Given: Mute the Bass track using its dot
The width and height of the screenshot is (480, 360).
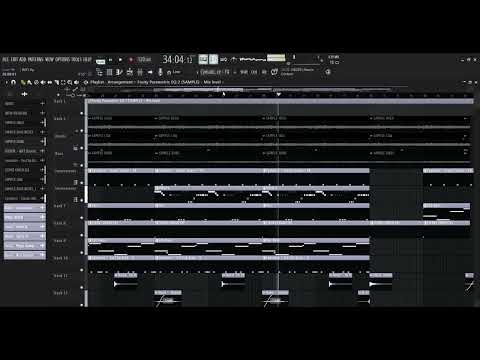Looking at the screenshot, I should pos(82,165).
